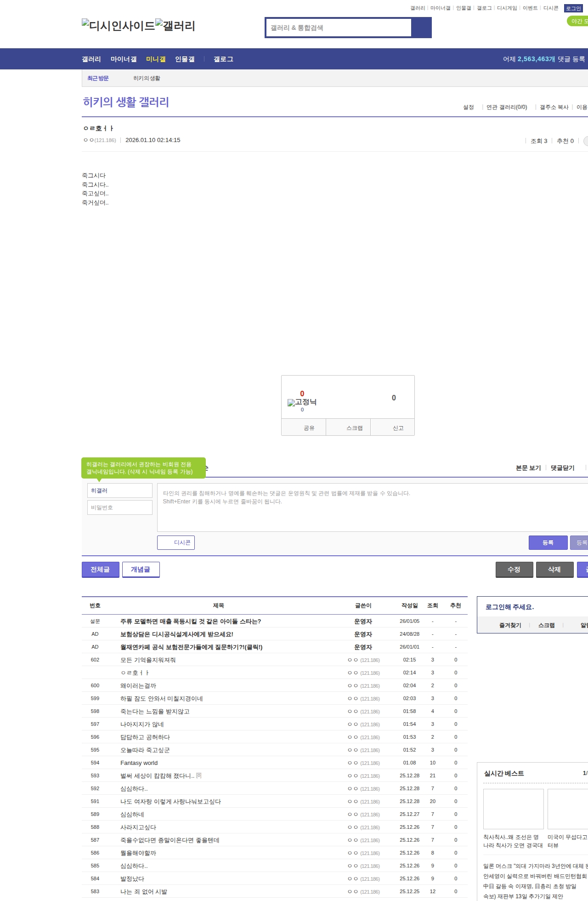Click the [8] comment count on post 593
This screenshot has width=588, height=901.
[x=199, y=775]
